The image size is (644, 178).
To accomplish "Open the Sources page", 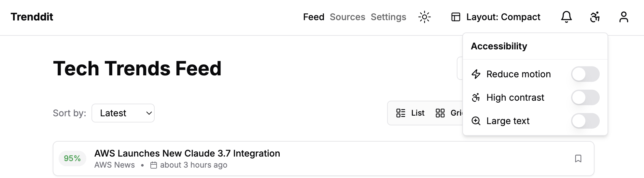I will click(x=347, y=17).
